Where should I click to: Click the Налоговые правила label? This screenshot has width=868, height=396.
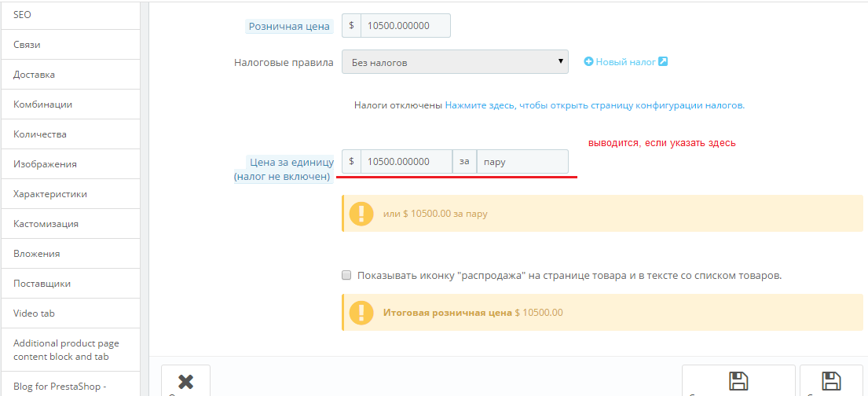pyautogui.click(x=284, y=63)
